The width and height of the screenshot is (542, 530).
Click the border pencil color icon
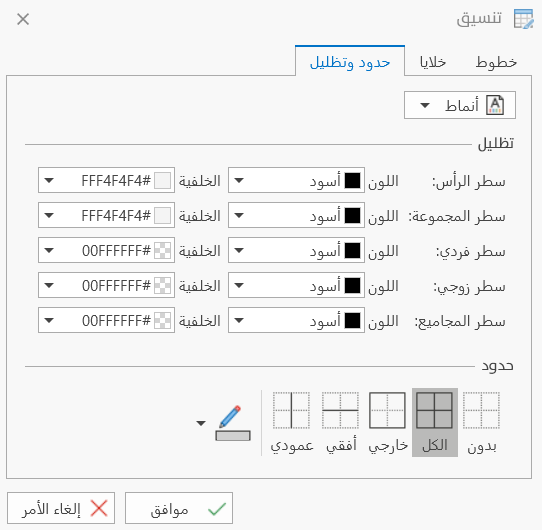tap(233, 423)
